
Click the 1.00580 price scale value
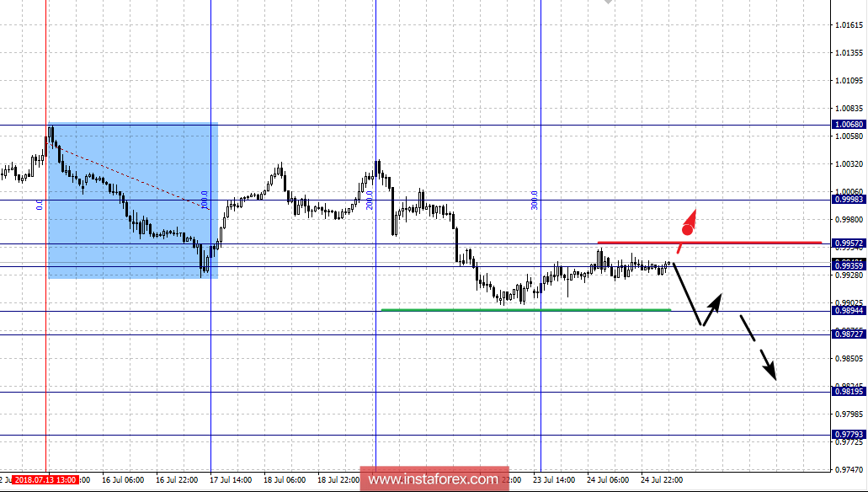point(849,136)
